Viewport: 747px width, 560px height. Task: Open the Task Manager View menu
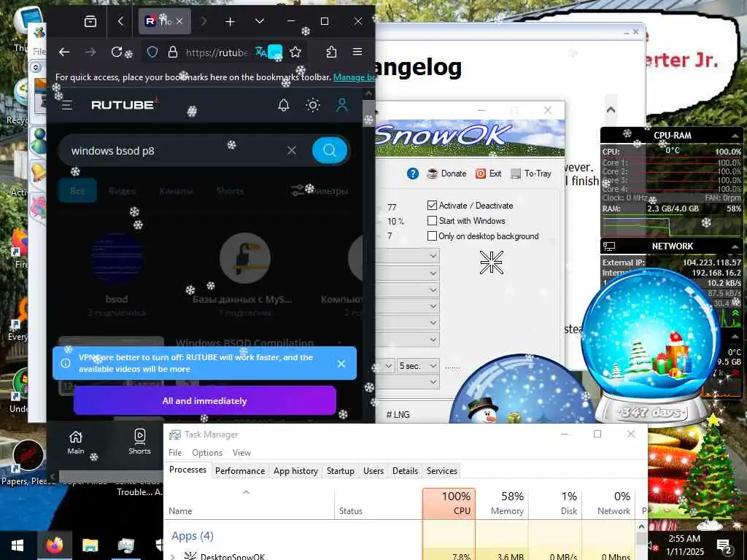(241, 453)
